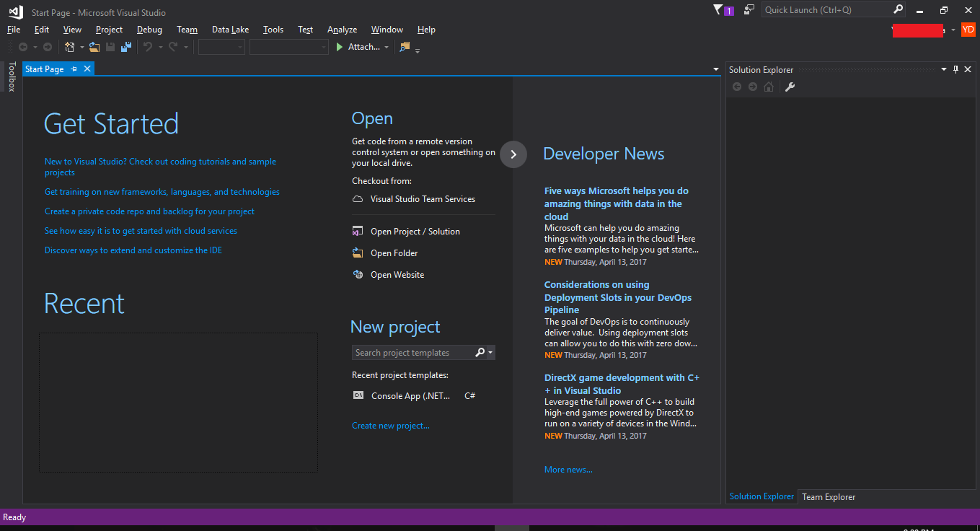
Task: Click the Visual Studio Team Services cloud icon
Action: (x=358, y=199)
